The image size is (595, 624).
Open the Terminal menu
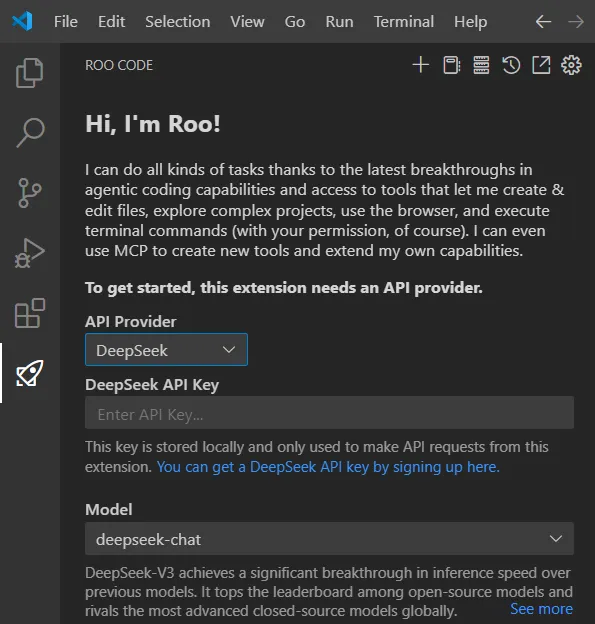[x=404, y=21]
